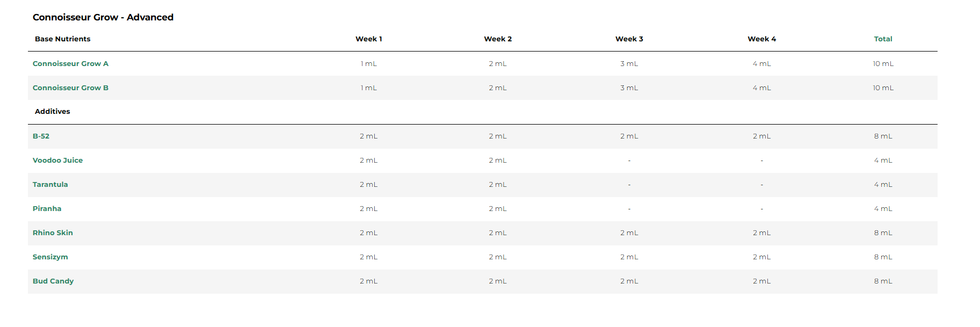Viewport: 980px width, 327px height.
Task: Click the Rhino Skin link
Action: (x=53, y=233)
